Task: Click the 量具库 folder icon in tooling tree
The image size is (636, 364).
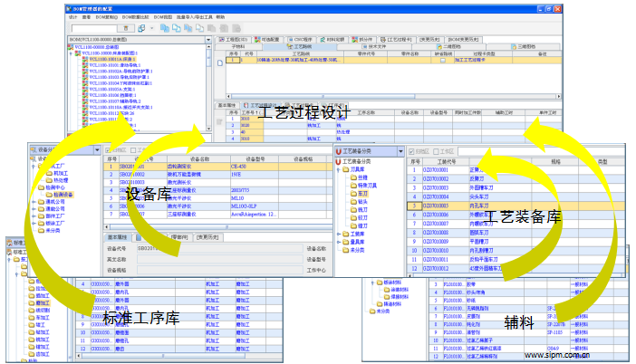Action: (x=346, y=242)
